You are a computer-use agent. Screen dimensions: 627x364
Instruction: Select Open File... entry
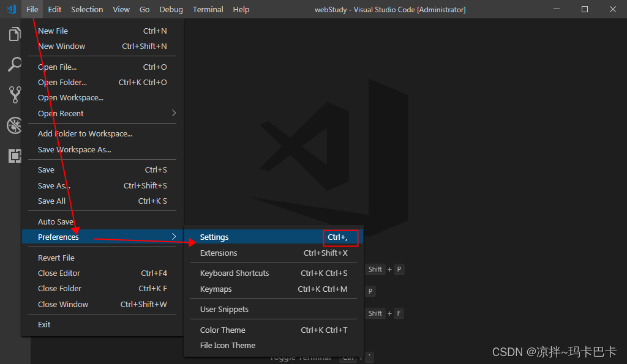click(x=102, y=67)
